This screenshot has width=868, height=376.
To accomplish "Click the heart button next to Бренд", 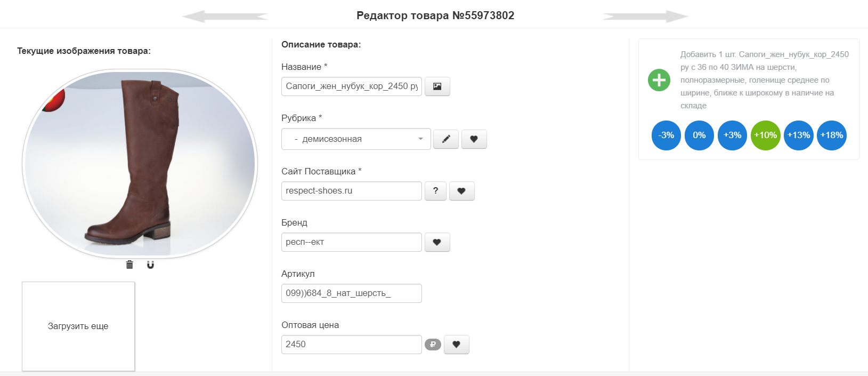I will click(x=437, y=242).
